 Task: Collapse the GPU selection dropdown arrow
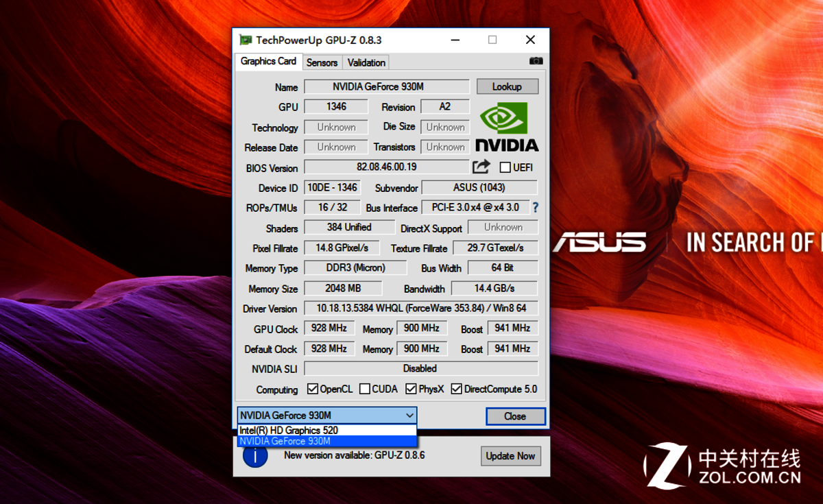point(409,416)
